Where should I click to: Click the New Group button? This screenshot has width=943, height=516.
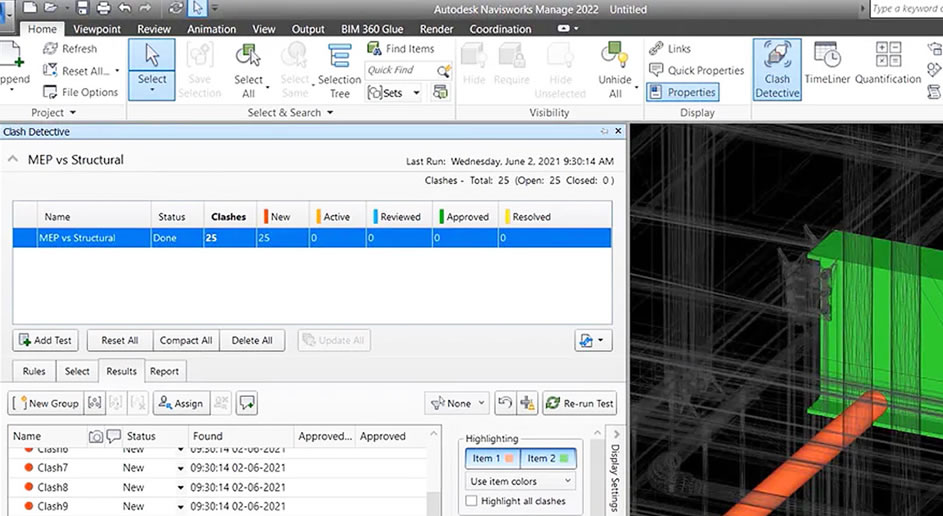pyautogui.click(x=46, y=403)
